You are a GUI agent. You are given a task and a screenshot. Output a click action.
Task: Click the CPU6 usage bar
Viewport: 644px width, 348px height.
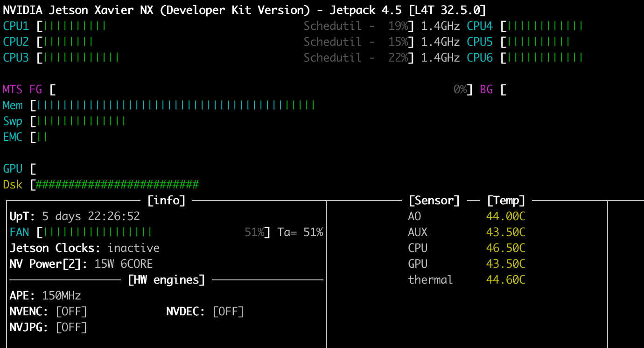pyautogui.click(x=545, y=58)
